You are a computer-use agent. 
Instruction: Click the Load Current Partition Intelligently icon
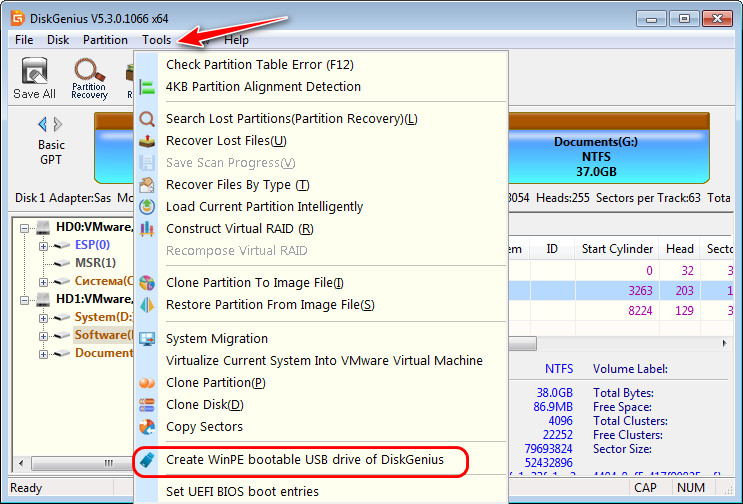coord(147,207)
